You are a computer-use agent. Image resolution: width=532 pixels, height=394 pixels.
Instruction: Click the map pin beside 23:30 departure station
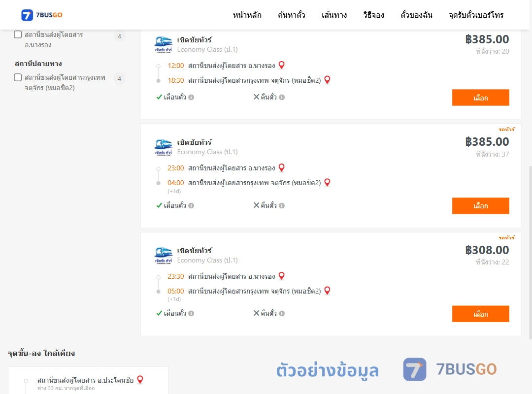(282, 276)
